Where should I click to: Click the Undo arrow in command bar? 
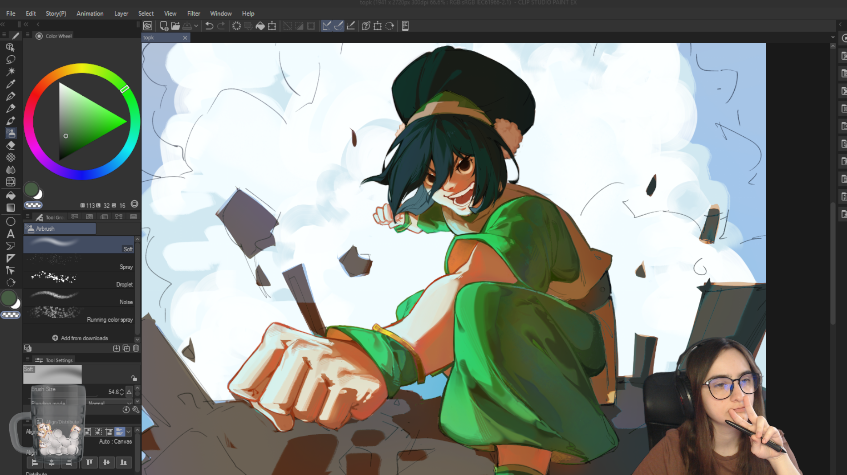(x=209, y=26)
